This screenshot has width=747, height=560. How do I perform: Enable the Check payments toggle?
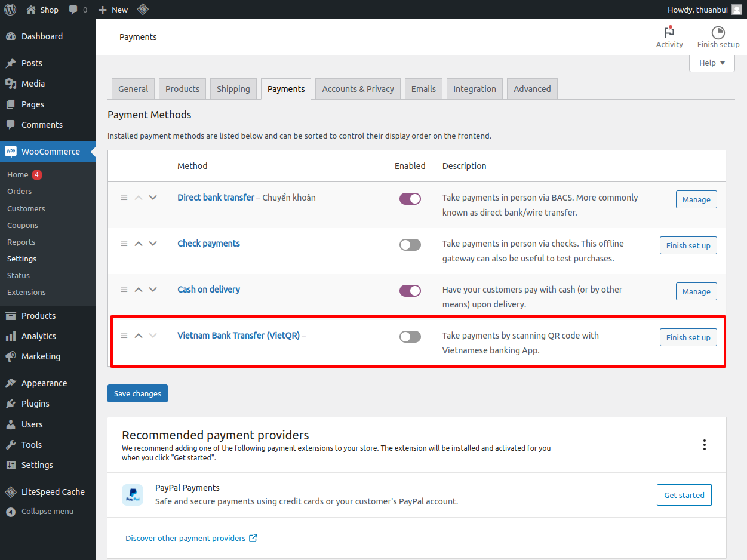[x=410, y=245]
